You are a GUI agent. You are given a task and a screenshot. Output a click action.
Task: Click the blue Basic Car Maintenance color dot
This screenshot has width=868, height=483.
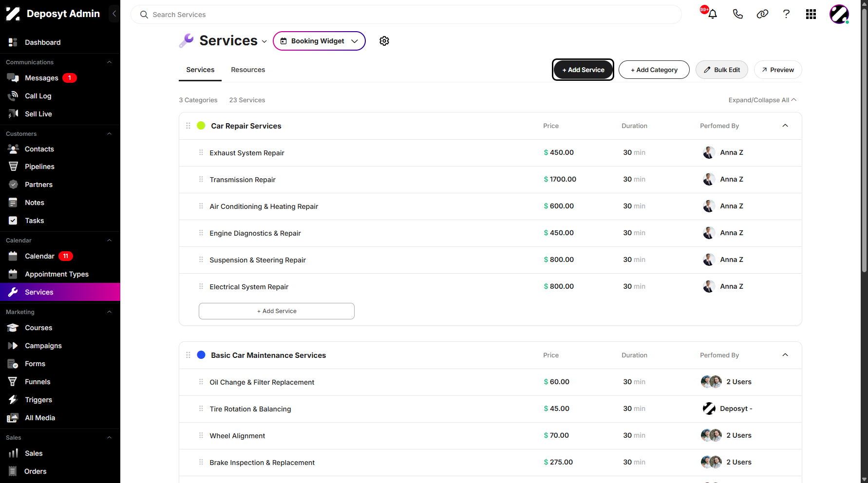click(201, 355)
